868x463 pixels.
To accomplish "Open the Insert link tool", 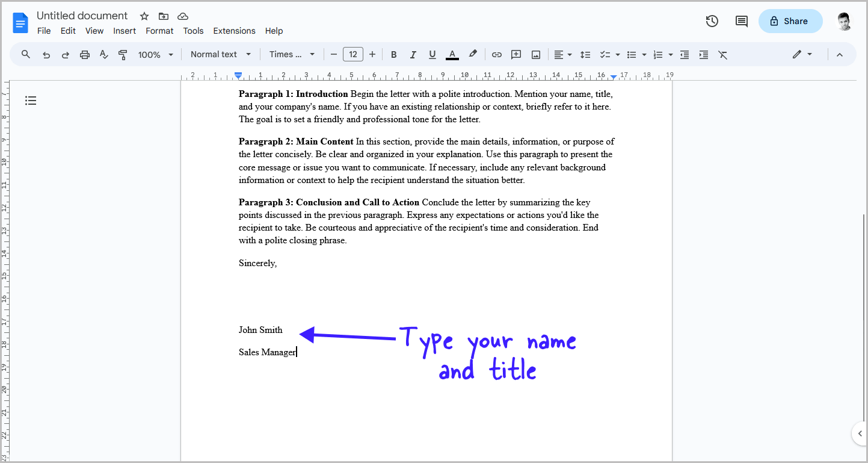I will (496, 54).
